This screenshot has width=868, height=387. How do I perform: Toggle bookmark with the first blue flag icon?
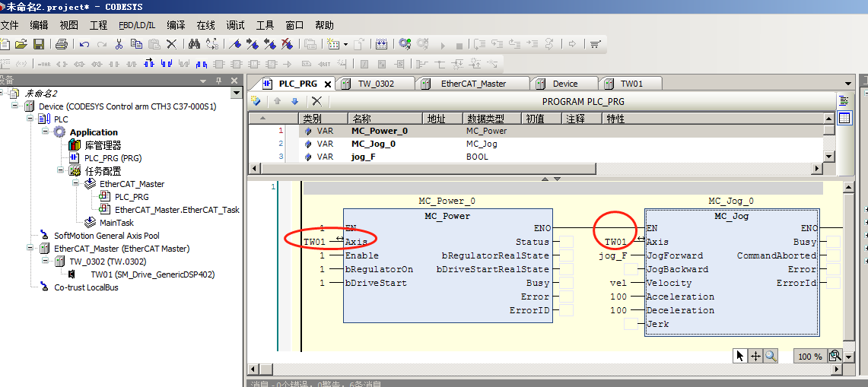235,44
